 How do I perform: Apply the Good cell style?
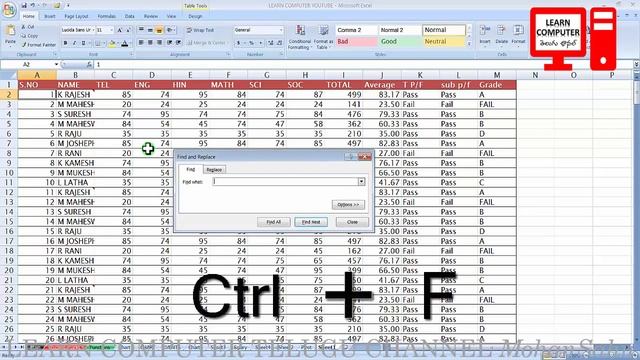[x=400, y=42]
